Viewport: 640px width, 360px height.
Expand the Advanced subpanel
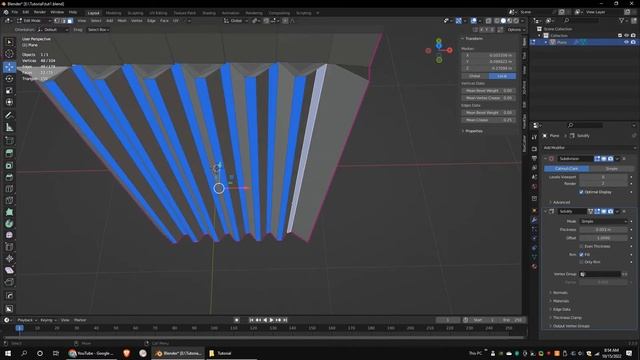[x=562, y=202]
